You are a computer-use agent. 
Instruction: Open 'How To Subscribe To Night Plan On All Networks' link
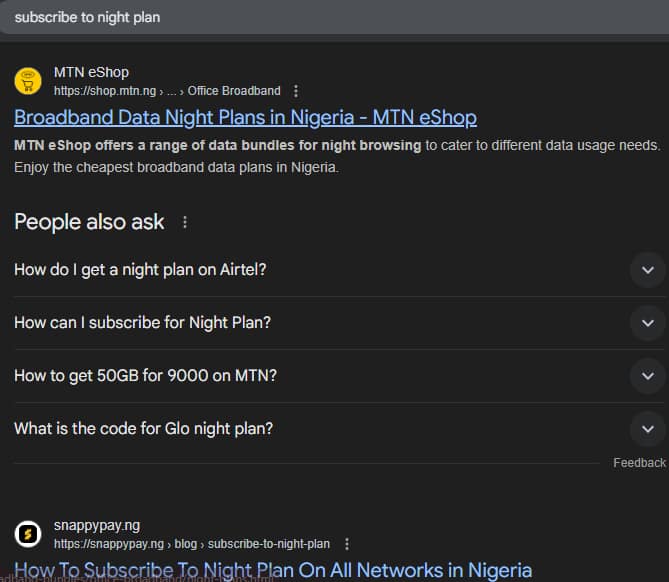tap(273, 570)
